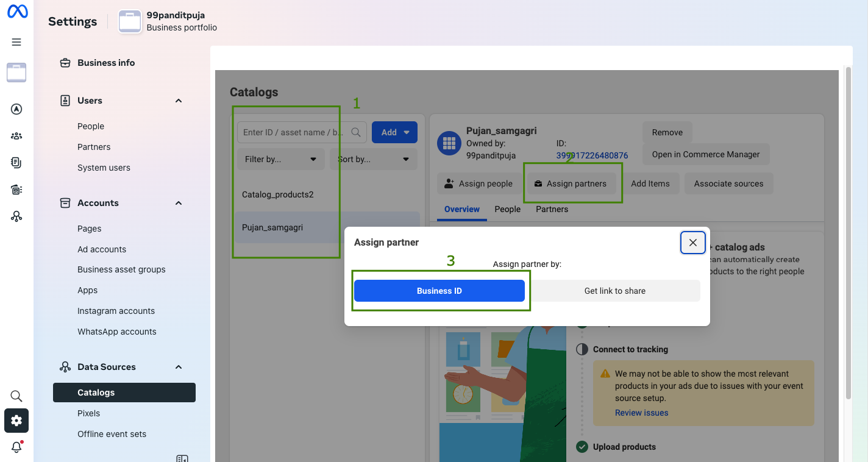Open the Meta logo home
This screenshot has height=462, width=868.
(17, 12)
